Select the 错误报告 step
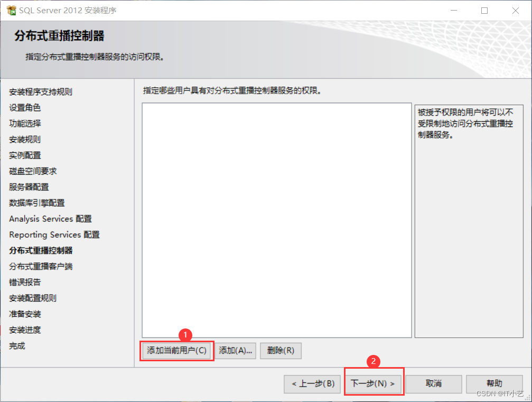Image resolution: width=532 pixels, height=402 pixels. (25, 282)
